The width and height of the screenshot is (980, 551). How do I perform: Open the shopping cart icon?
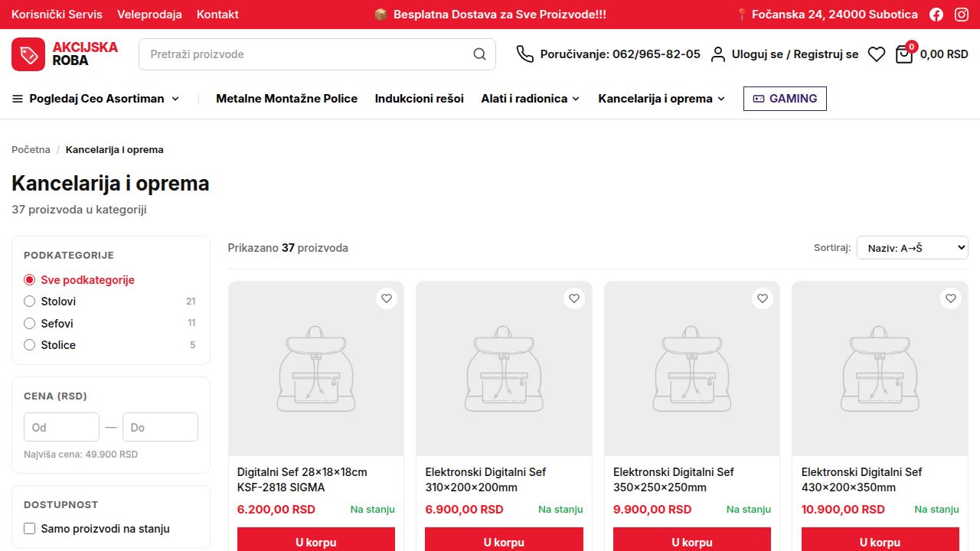tap(904, 54)
